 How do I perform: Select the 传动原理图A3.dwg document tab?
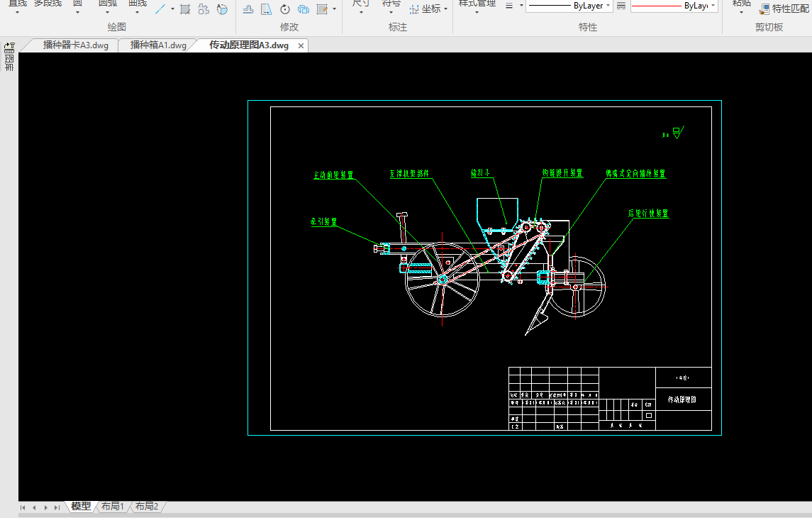tap(249, 45)
